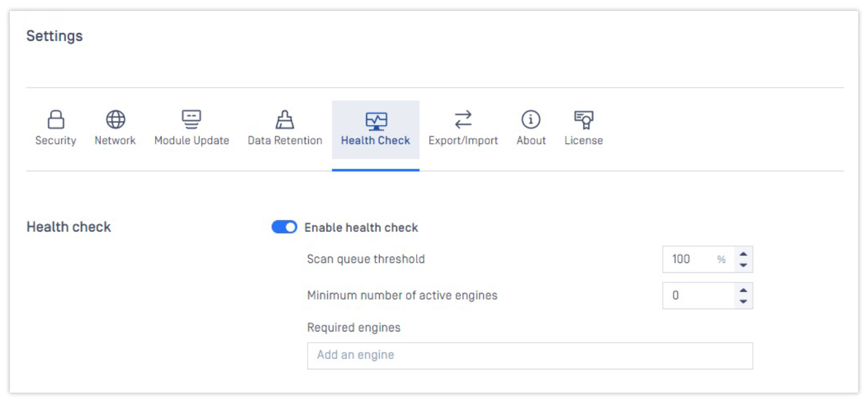Click the Module Update icon
Image resolution: width=868 pixels, height=403 pixels.
pos(192,119)
